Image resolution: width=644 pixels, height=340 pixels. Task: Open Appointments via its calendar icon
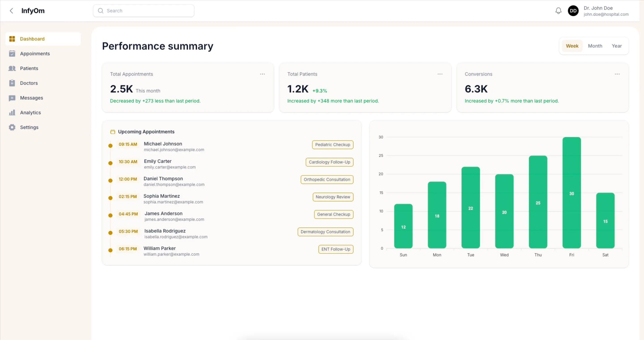point(12,53)
